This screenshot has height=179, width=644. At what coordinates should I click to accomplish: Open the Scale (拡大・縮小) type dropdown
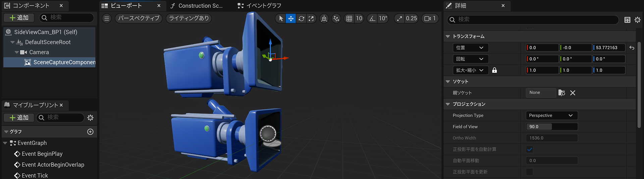coord(470,70)
